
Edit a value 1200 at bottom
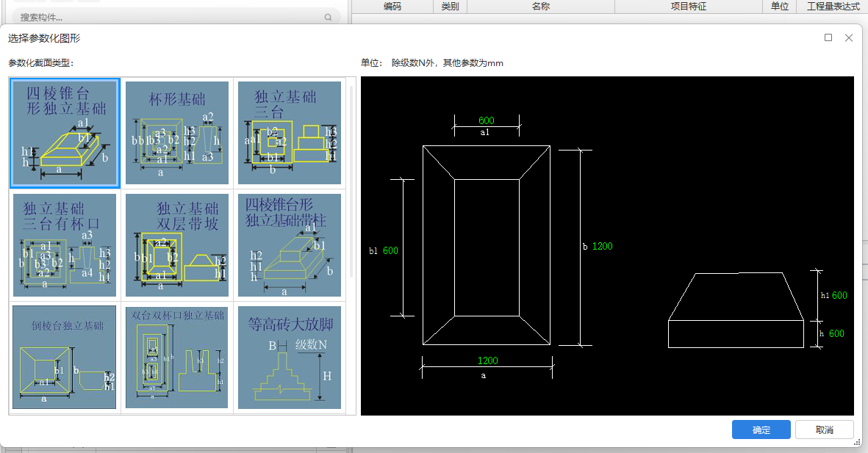[488, 360]
